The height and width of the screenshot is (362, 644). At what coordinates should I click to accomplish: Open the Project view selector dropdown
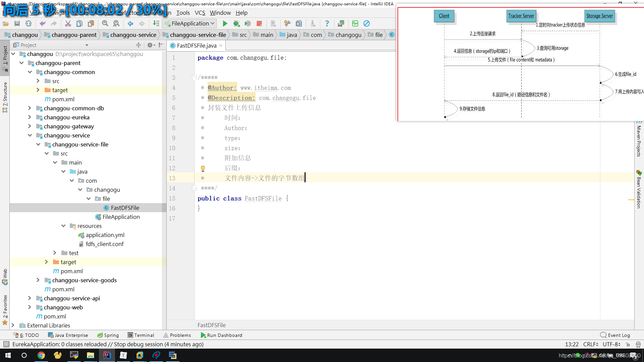(87, 45)
